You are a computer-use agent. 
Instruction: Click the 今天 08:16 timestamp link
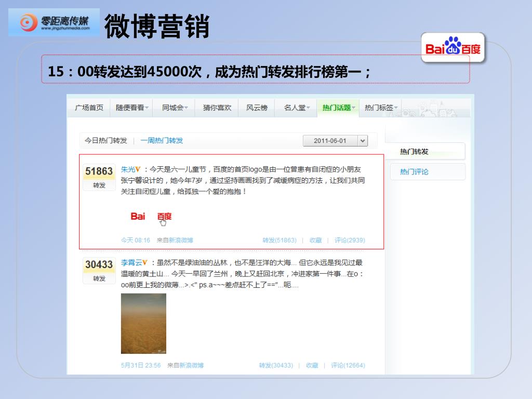[136, 240]
